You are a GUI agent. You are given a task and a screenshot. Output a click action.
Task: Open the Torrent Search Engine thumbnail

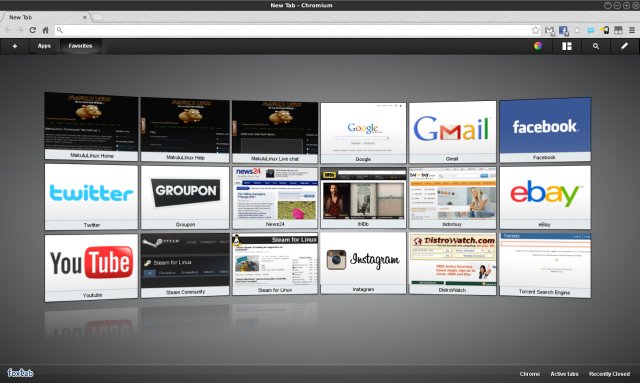click(x=545, y=265)
